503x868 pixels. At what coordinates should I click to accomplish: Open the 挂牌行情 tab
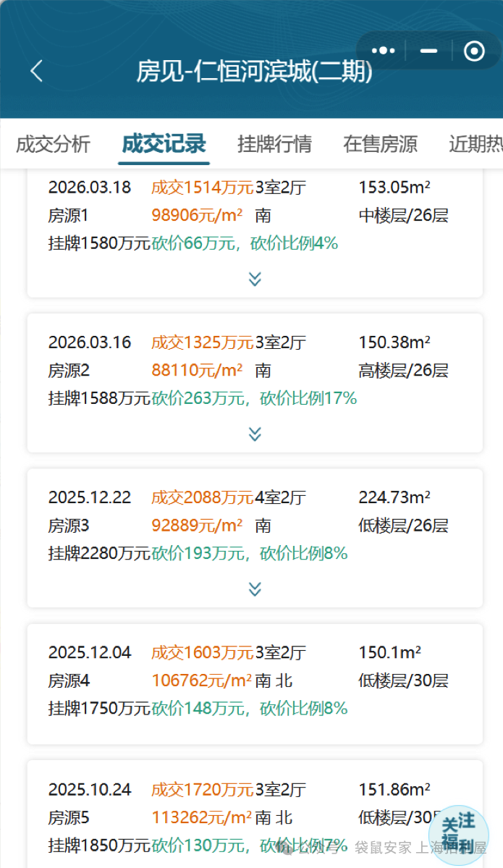[274, 144]
